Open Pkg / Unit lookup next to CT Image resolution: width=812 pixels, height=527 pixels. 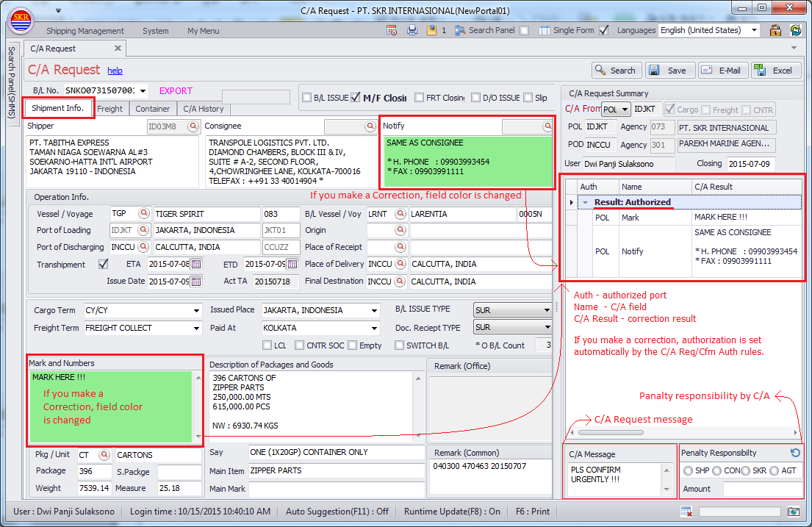pos(104,454)
